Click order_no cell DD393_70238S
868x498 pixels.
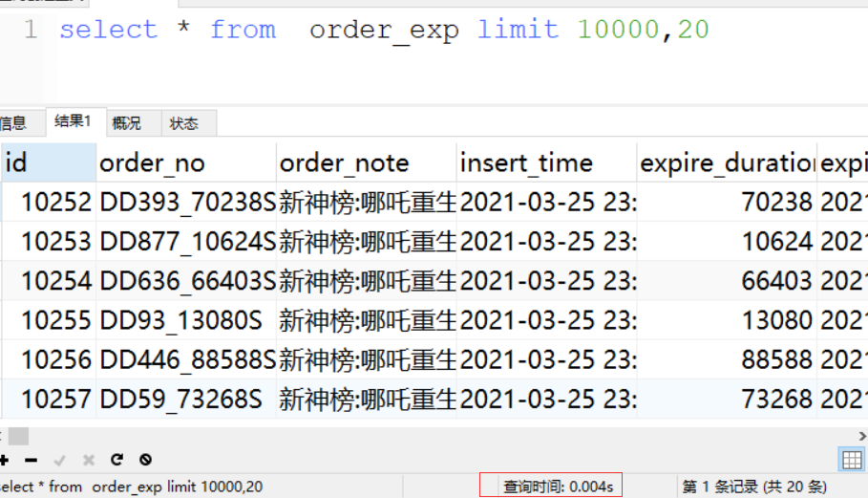[x=186, y=203]
